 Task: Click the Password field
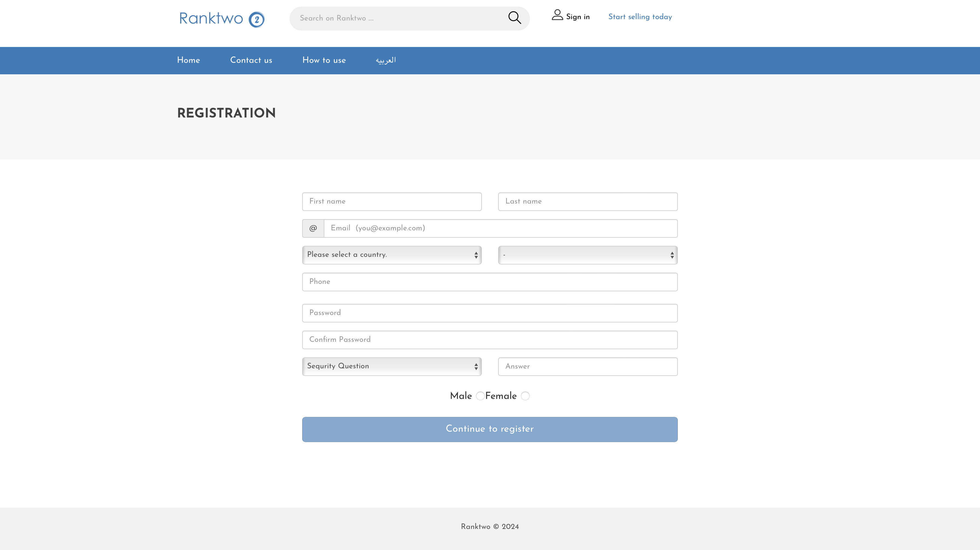(x=490, y=313)
